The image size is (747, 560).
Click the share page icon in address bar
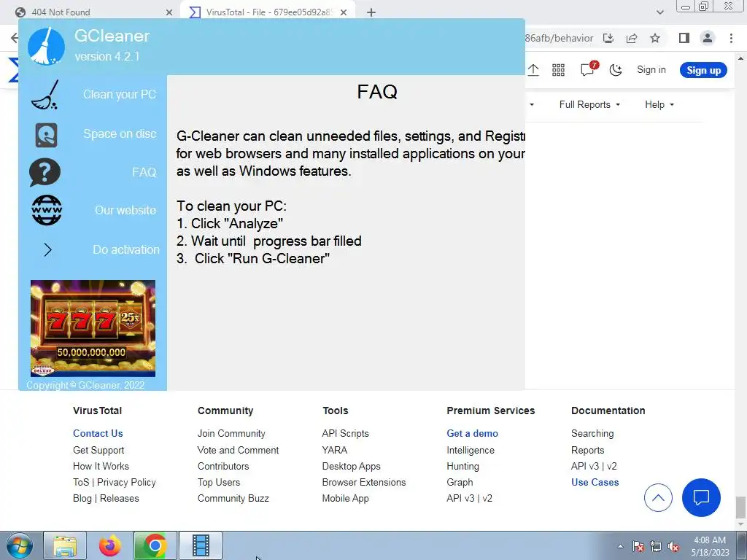tap(632, 38)
